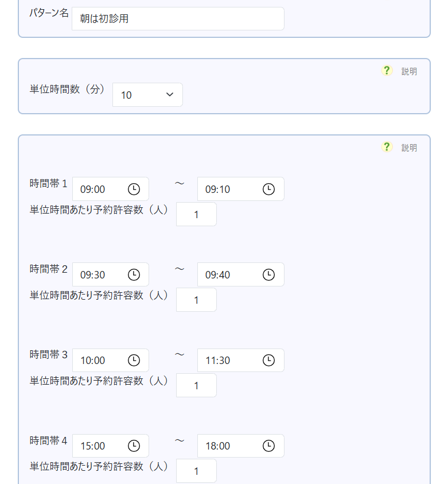Open time picker for 15:00 start
Screen dimensions: 448x484
(x=133, y=446)
